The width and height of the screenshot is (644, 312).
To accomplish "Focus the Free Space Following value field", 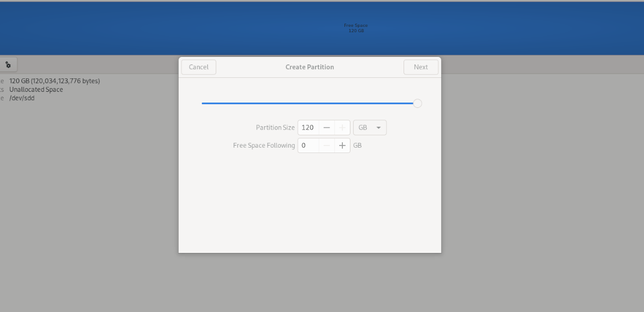I will (308, 146).
